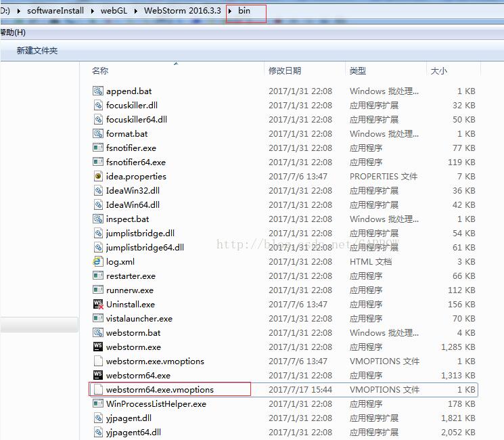Image resolution: width=504 pixels, height=440 pixels.
Task: Click the fsnotifier.exe program icon
Action: 98,148
